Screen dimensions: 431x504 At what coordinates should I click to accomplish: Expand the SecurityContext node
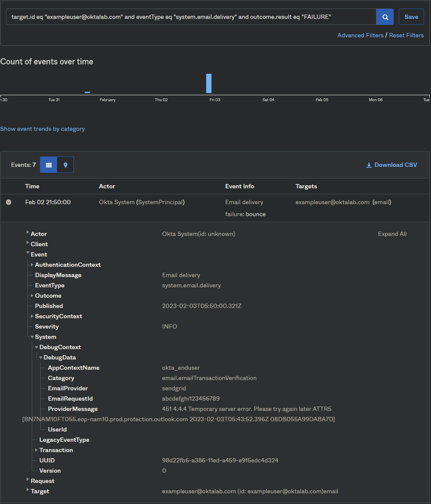(32, 316)
